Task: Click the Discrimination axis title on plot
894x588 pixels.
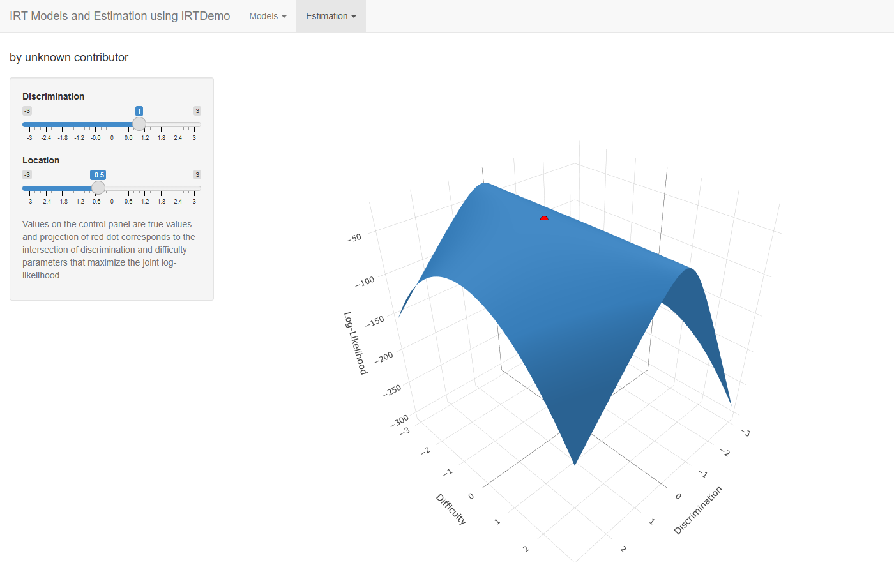Action: coord(698,510)
